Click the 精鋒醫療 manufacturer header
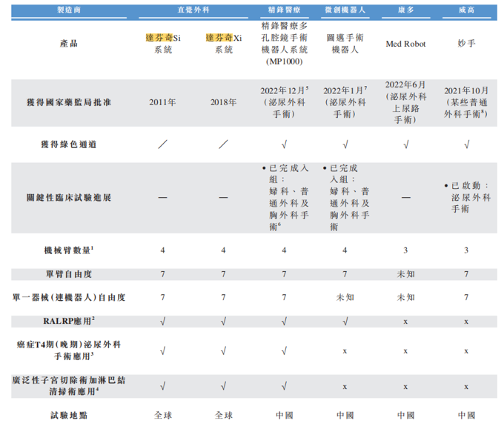The image size is (504, 426). (x=284, y=10)
